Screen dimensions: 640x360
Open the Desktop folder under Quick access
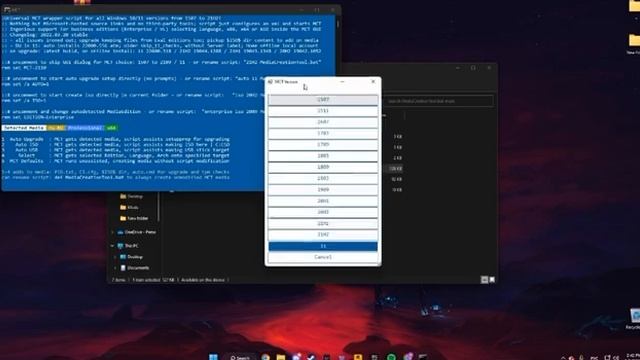[x=131, y=196]
